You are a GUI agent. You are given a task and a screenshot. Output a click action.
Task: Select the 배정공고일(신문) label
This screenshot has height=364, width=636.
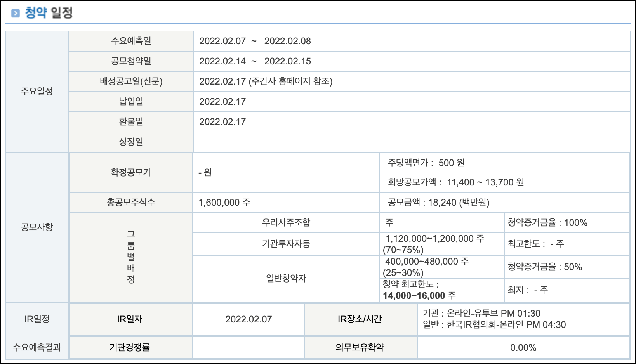pos(131,81)
